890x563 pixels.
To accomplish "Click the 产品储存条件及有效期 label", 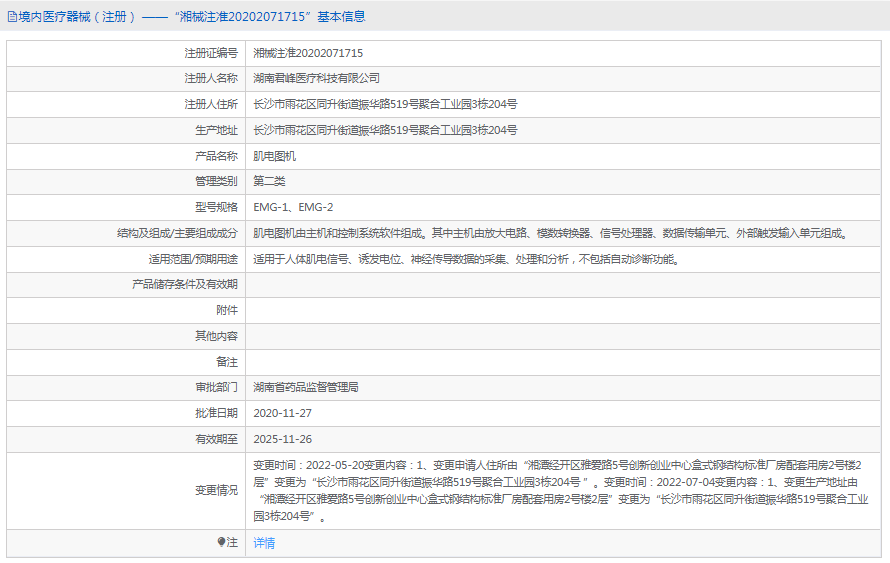I will pyautogui.click(x=185, y=284).
